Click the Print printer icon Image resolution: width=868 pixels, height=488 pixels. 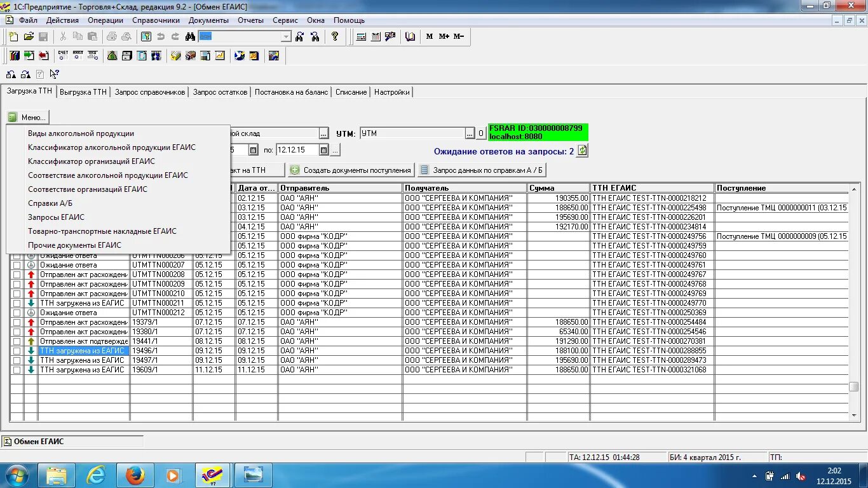112,37
